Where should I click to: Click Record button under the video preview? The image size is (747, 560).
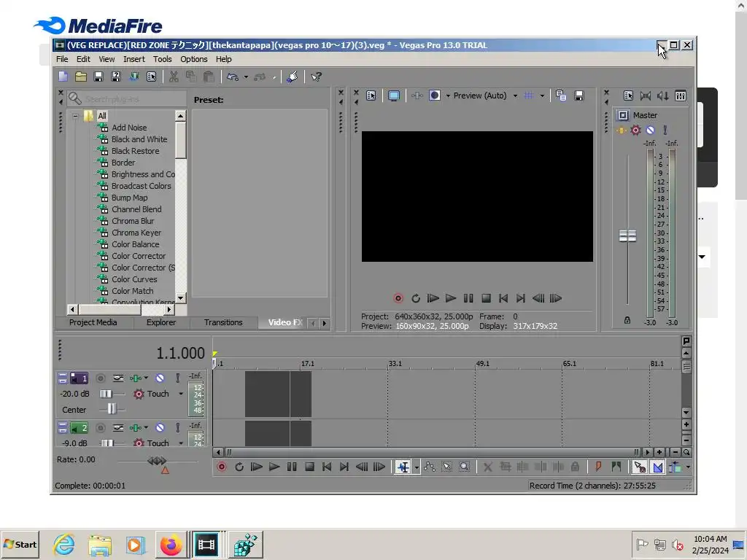(398, 298)
